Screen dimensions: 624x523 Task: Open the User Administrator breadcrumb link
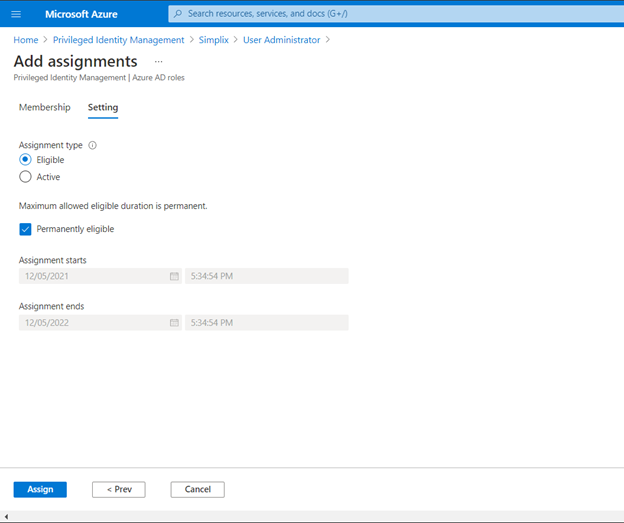click(x=281, y=40)
